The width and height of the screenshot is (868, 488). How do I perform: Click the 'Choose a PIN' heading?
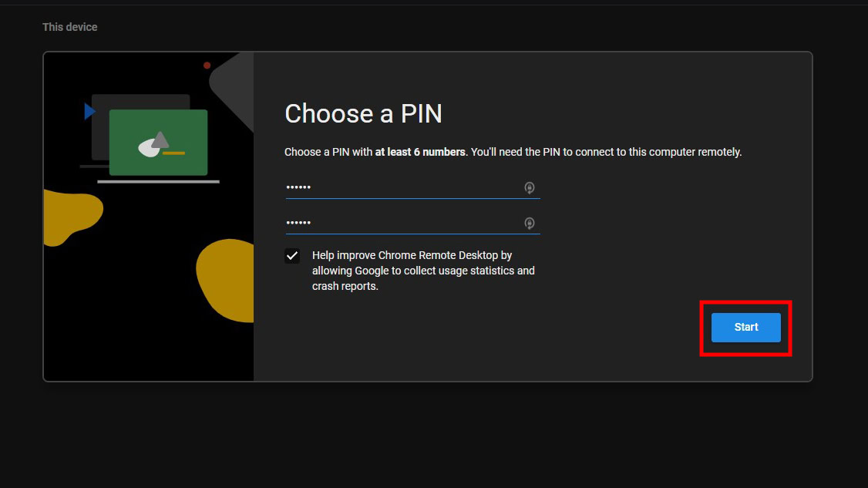(363, 113)
